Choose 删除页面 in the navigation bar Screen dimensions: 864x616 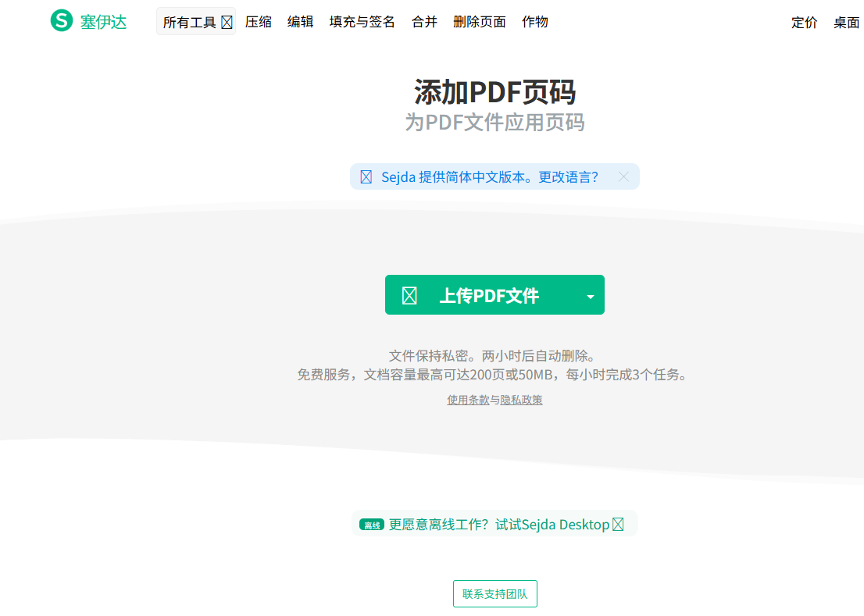click(480, 22)
